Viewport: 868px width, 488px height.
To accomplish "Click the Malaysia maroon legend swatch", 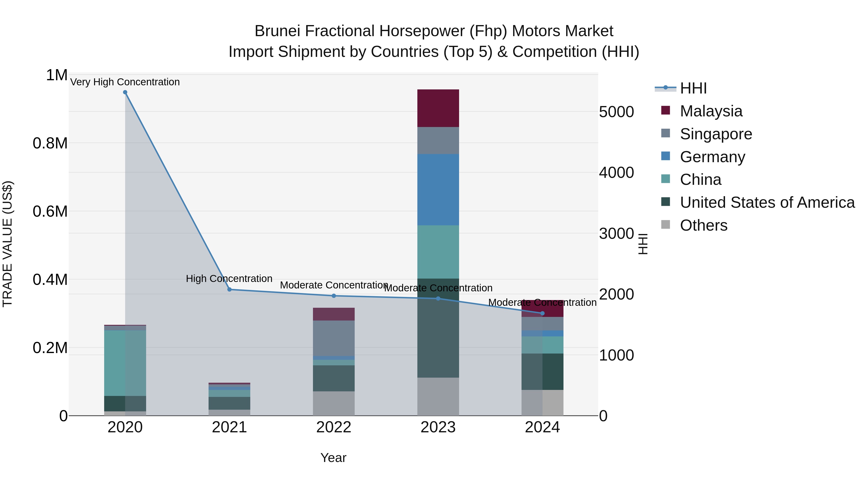I will (x=665, y=110).
